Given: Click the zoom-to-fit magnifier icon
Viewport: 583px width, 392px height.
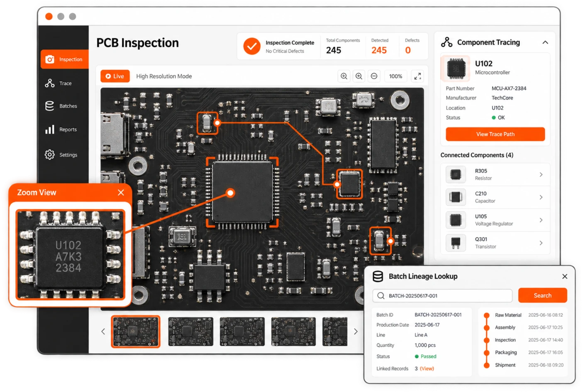Looking at the screenshot, I should coord(344,76).
